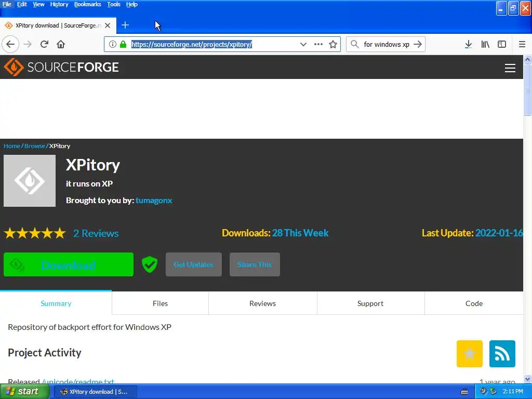
Task: Close the XPitory download tab
Action: pos(108,25)
